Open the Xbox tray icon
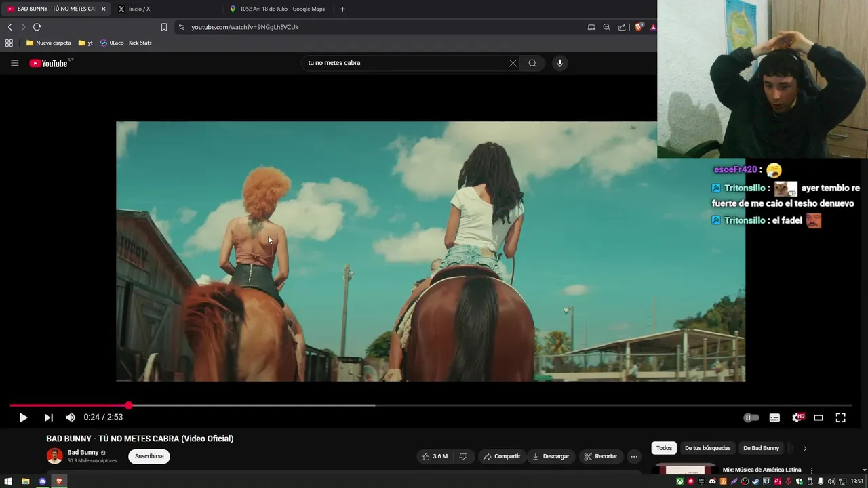 point(679,481)
